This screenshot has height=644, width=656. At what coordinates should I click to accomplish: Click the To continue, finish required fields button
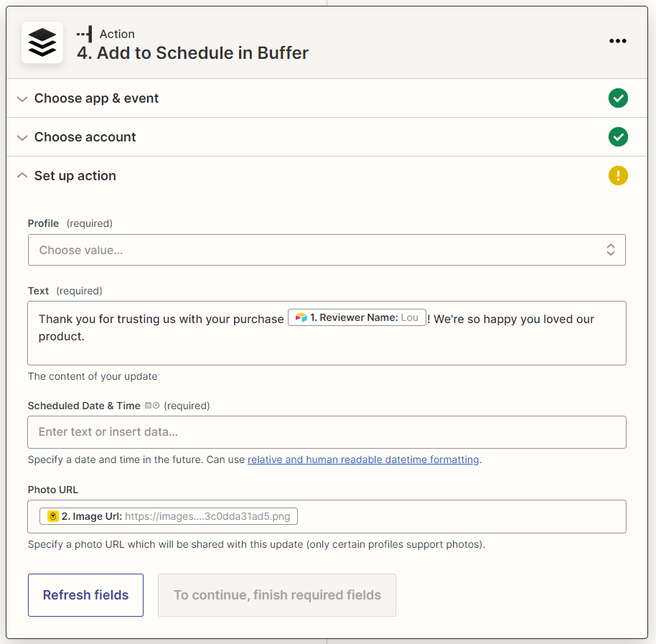tap(277, 595)
